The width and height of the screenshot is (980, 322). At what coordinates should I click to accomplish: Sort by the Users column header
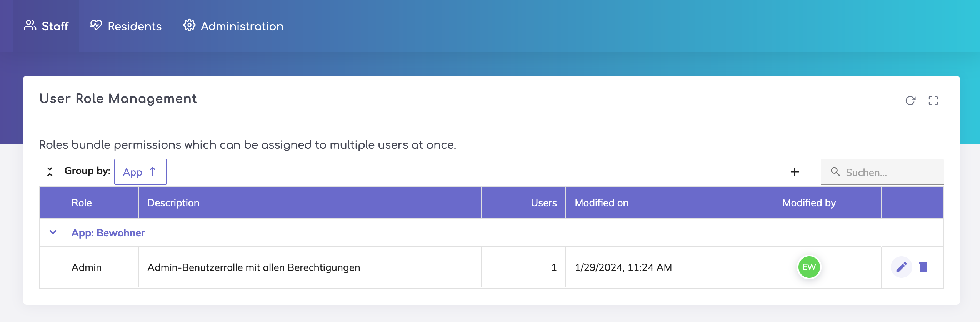point(543,203)
